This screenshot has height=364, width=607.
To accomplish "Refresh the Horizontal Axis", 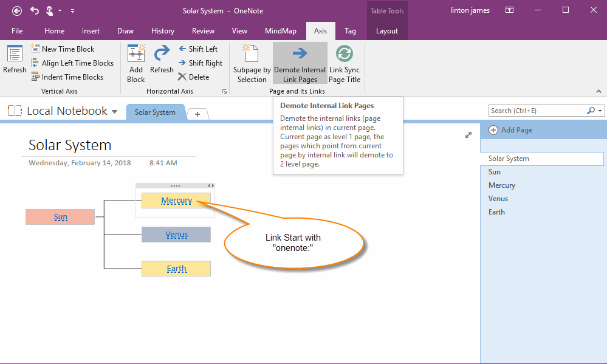I will 162,59.
